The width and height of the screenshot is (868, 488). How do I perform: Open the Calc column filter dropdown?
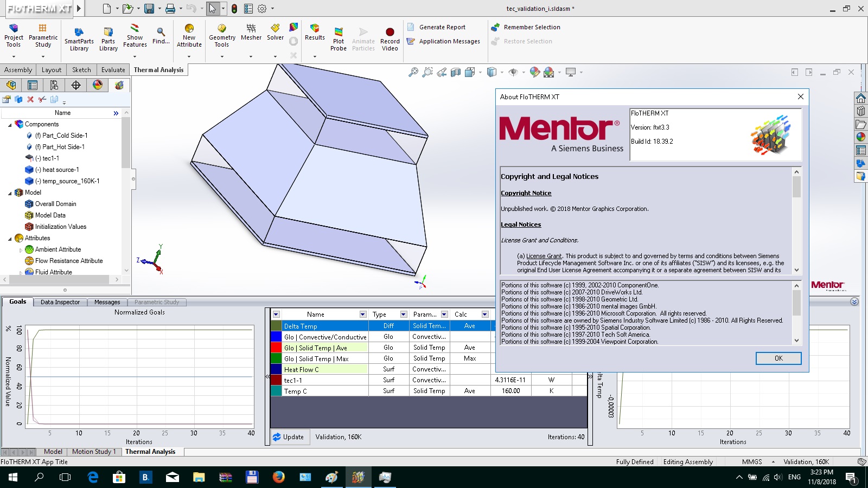tap(485, 314)
